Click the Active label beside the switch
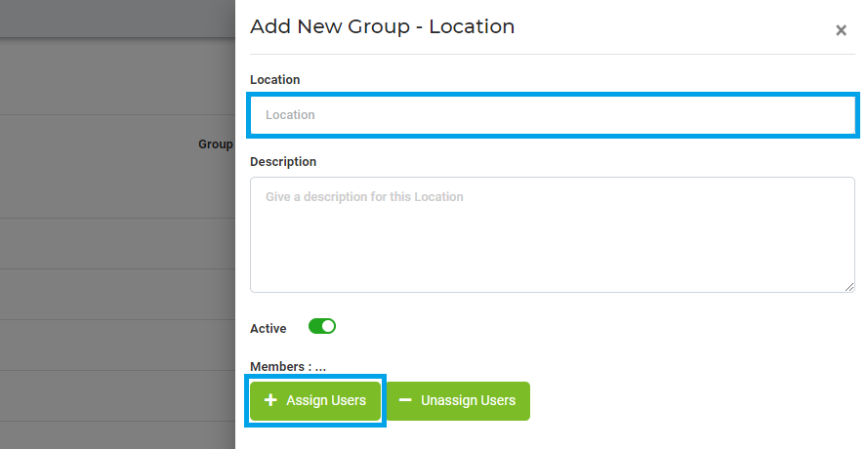868x449 pixels. [269, 329]
